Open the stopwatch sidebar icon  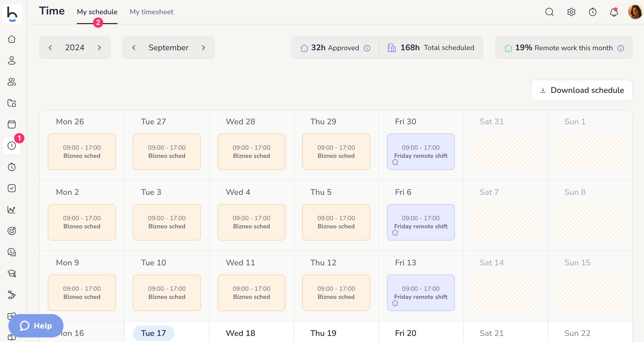coord(12,167)
